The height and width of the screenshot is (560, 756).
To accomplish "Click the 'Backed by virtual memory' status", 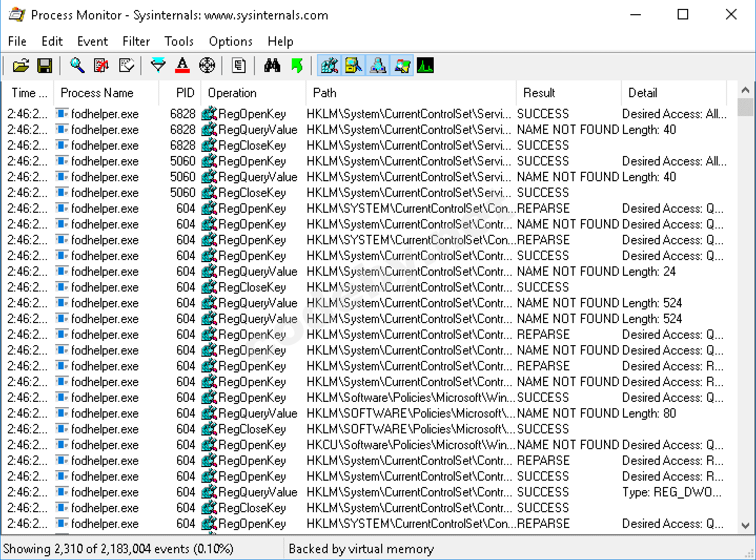I will coord(361,549).
